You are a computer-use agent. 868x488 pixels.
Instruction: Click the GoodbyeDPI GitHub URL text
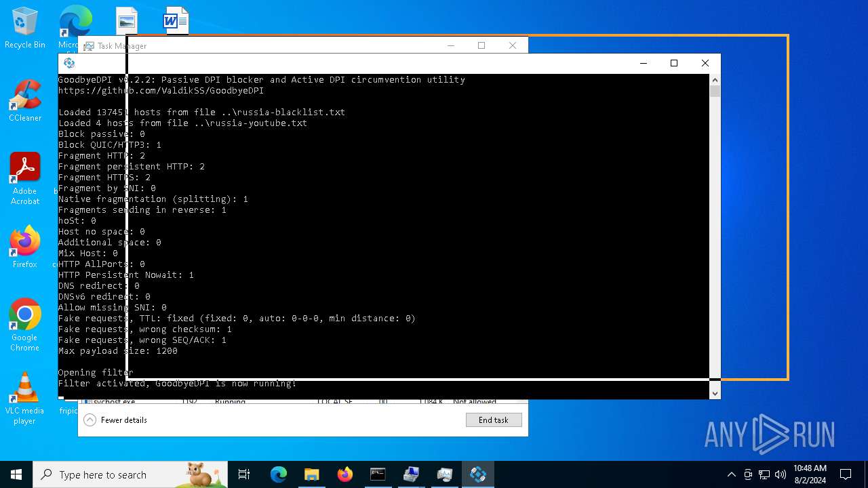161,90
